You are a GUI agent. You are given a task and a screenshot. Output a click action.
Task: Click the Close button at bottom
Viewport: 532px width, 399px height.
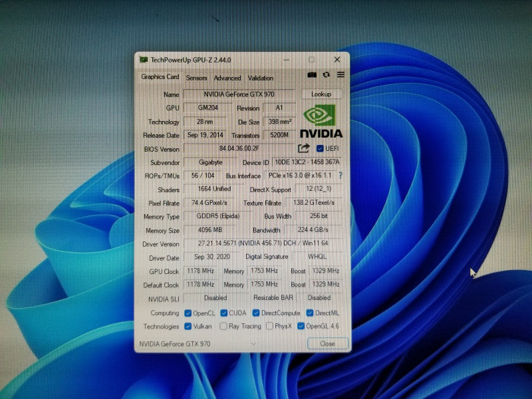click(x=327, y=343)
